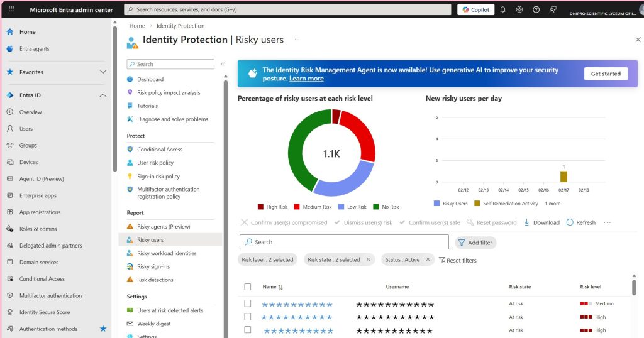Image resolution: width=644 pixels, height=338 pixels.
Task: Open Conditional Access under Protect
Action: click(x=160, y=150)
